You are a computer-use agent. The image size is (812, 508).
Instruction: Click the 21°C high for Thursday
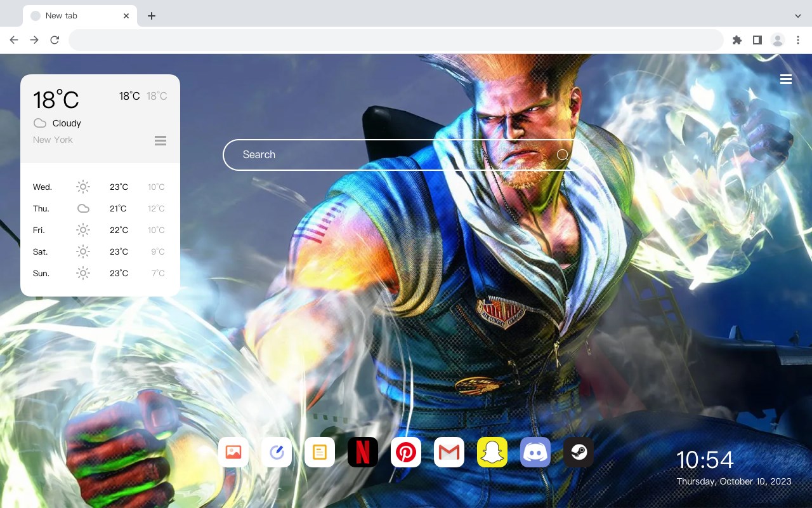[x=118, y=208]
